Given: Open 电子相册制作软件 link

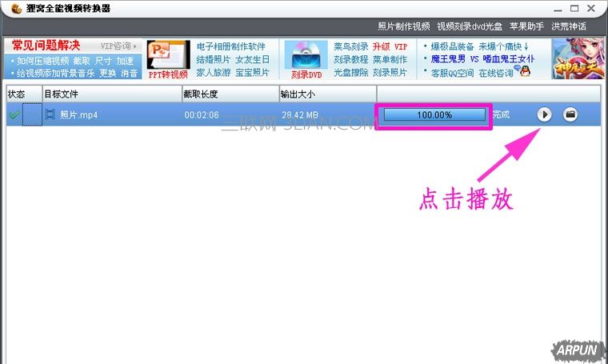Looking at the screenshot, I should pyautogui.click(x=230, y=47).
